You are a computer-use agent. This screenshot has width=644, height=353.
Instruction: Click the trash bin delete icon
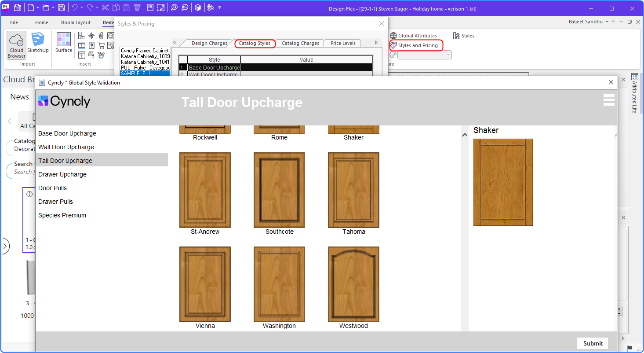coord(137,7)
